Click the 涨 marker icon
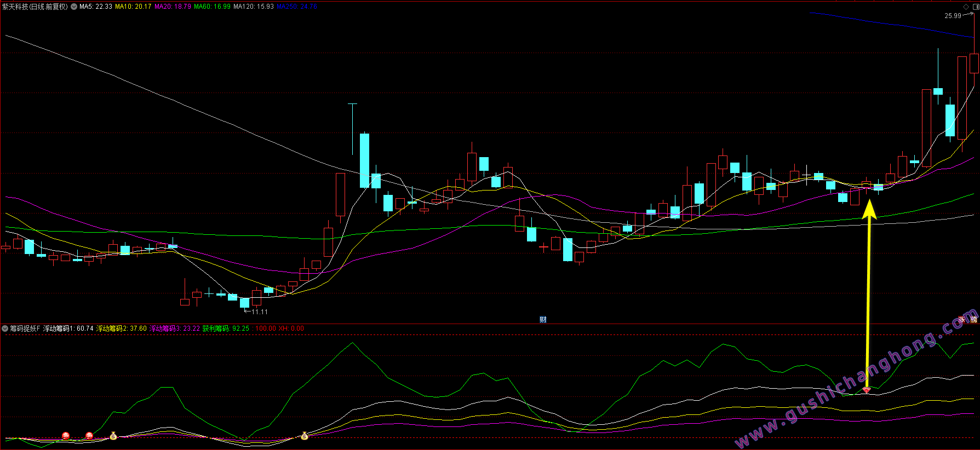The image size is (980, 450). pyautogui.click(x=962, y=320)
